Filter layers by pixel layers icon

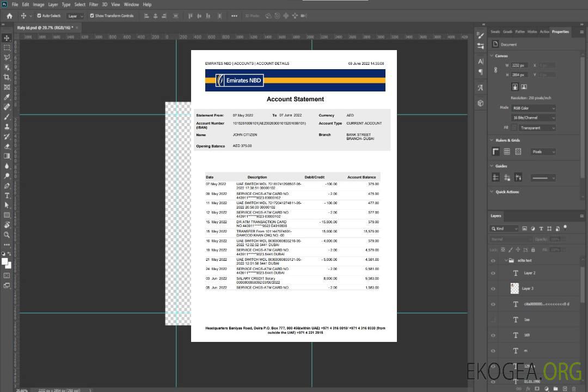click(525, 229)
